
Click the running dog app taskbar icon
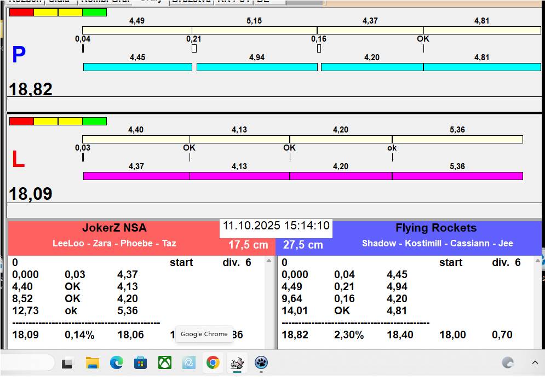237,362
